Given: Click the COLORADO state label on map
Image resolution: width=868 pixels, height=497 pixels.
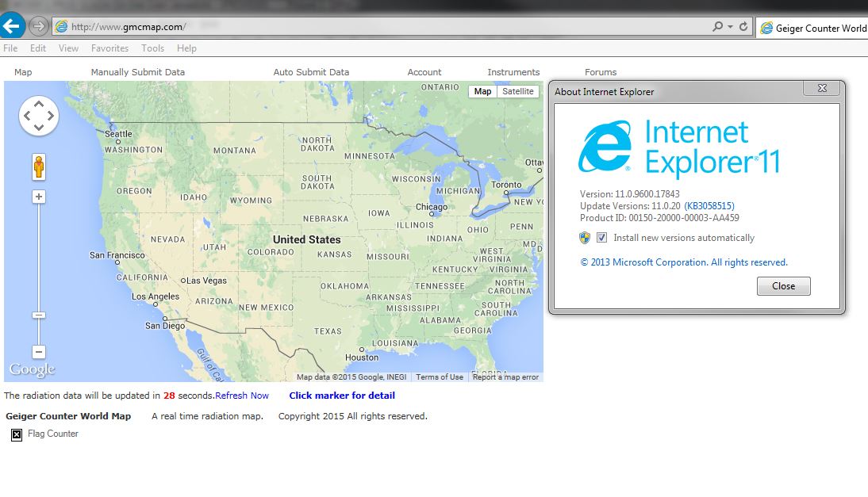Looking at the screenshot, I should point(271,252).
